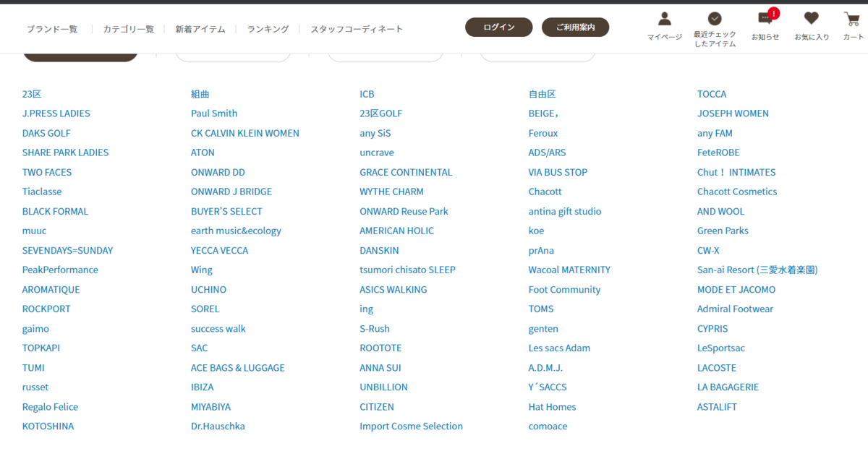This screenshot has width=868, height=459.
Task: Open ランキング menu item
Action: 268,29
